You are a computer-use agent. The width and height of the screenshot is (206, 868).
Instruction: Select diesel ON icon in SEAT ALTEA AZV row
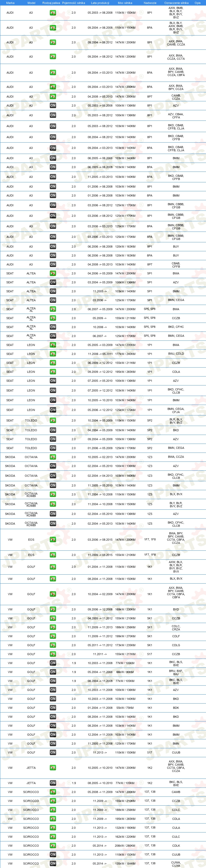53,282
